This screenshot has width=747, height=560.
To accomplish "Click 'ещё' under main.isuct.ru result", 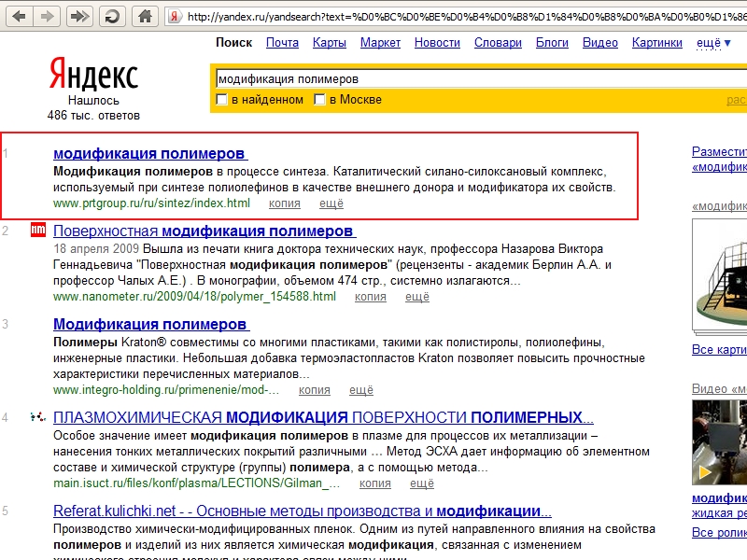I will (x=422, y=483).
